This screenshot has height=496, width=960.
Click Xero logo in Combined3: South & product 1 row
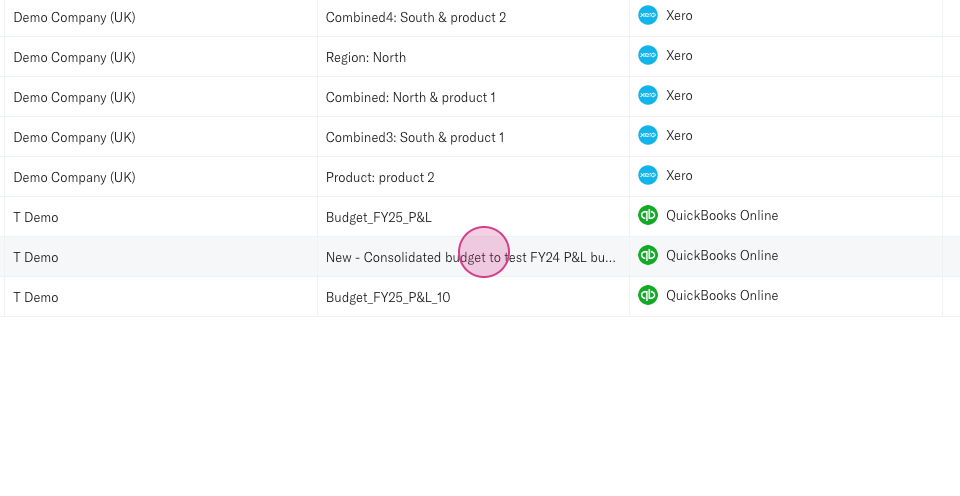point(648,135)
